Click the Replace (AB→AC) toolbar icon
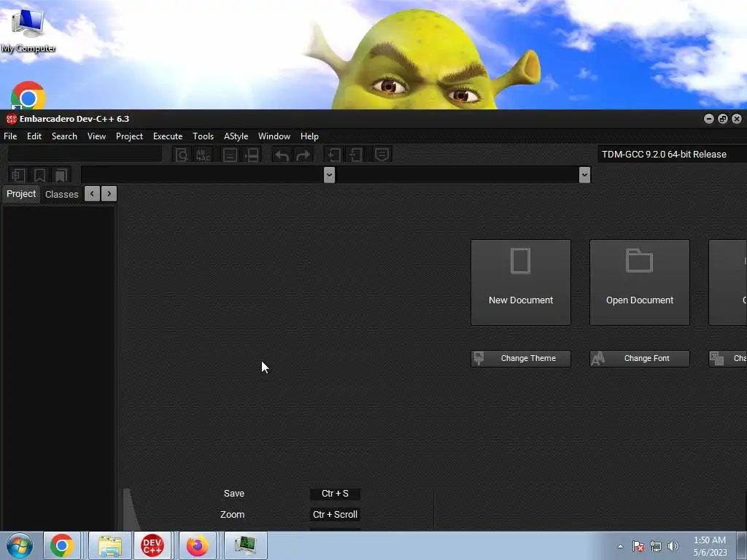Image resolution: width=747 pixels, height=560 pixels. (204, 155)
